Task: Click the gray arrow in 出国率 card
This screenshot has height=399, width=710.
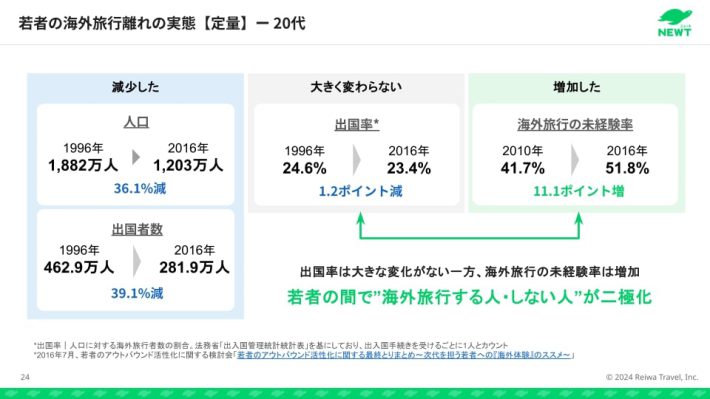Action: (x=356, y=160)
